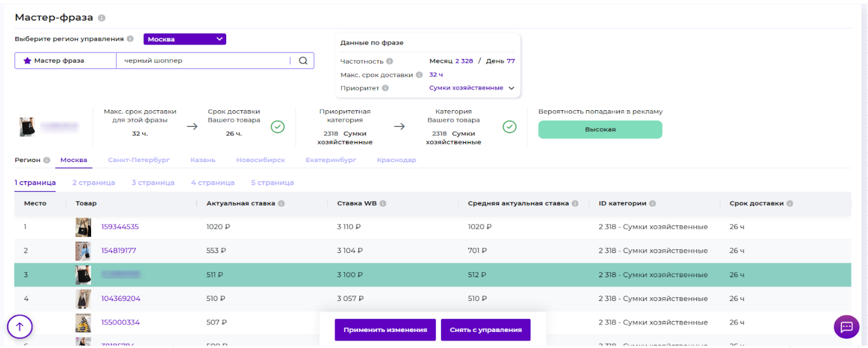Viewport: 868px width, 348px height.
Task: Click info icon next to Мастер-фраза title
Action: pyautogui.click(x=102, y=18)
